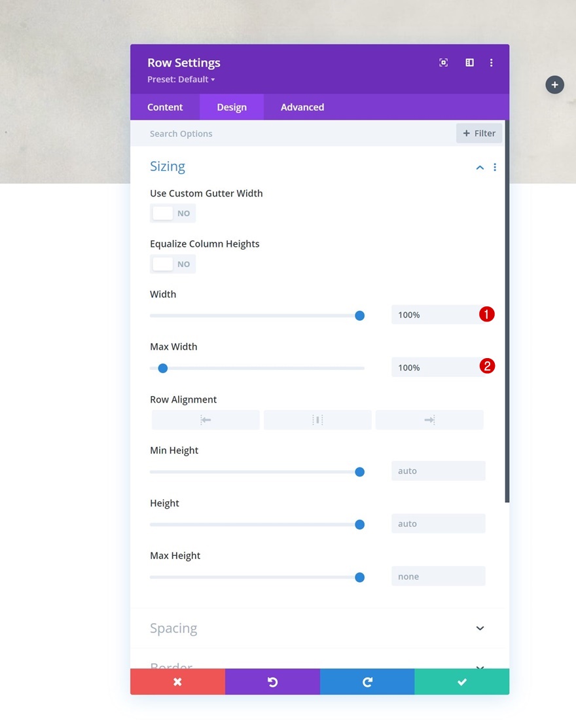Viewport: 576px width, 728px height.
Task: Click the Max Width slider handle
Action: point(162,368)
